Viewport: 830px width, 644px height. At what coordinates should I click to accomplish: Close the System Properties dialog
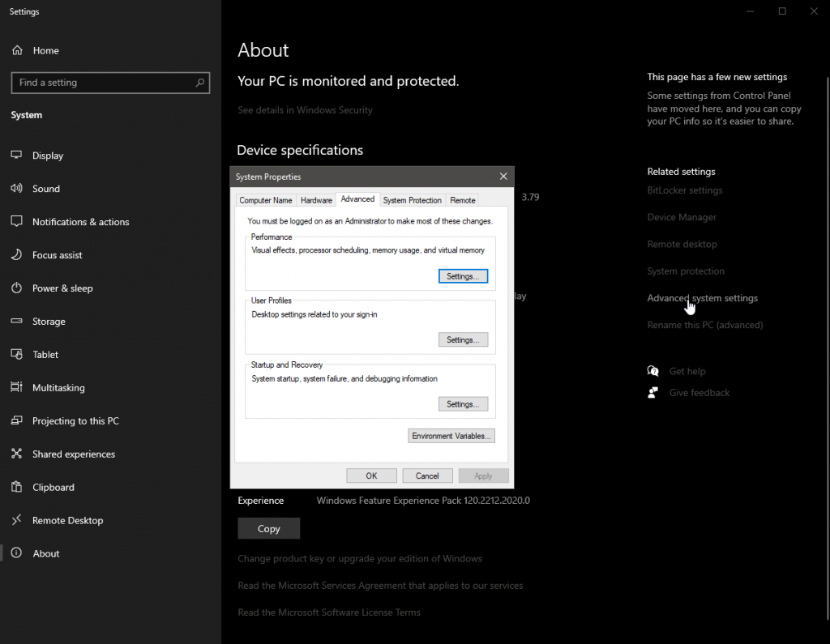tap(503, 177)
